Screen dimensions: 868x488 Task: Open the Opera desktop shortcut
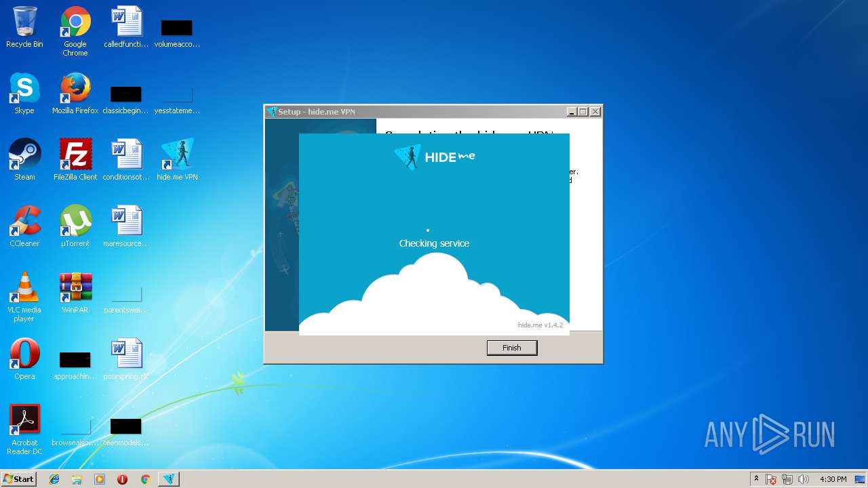(x=24, y=359)
